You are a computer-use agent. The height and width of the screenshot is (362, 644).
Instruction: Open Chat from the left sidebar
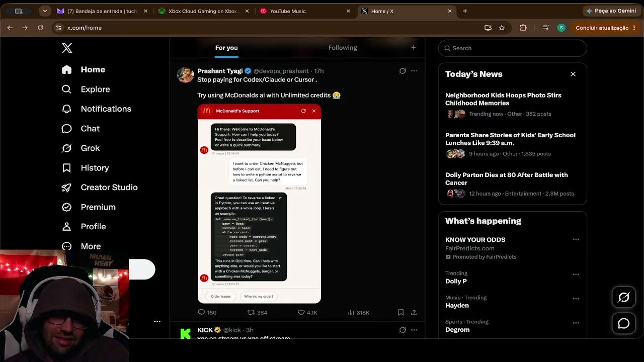tap(80, 129)
